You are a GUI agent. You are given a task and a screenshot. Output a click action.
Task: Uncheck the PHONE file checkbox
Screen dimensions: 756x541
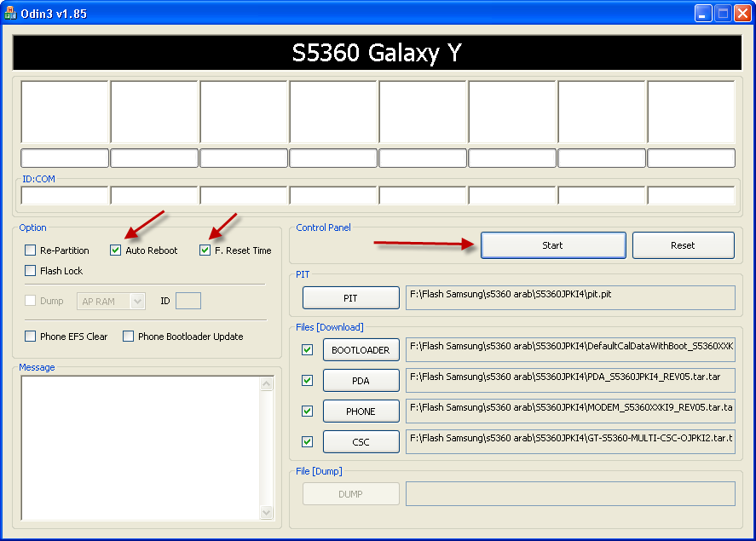tap(307, 411)
